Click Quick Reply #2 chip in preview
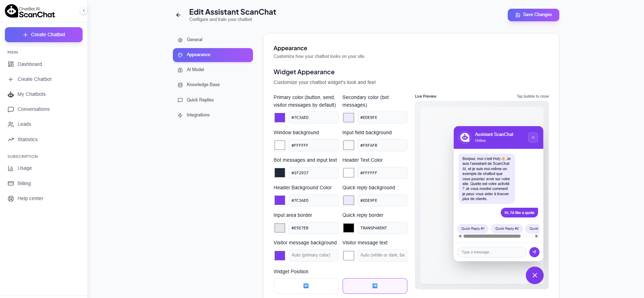This screenshot has width=644, height=298. (507, 229)
